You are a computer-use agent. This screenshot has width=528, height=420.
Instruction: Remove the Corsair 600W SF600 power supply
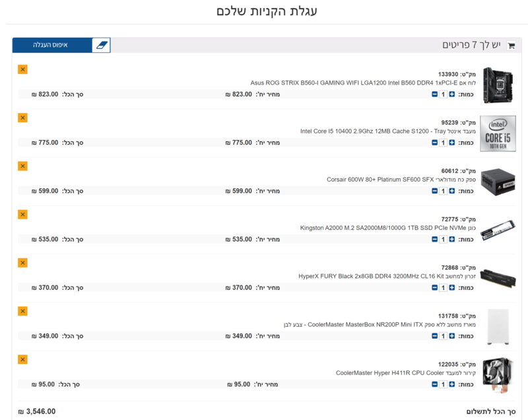click(x=22, y=166)
